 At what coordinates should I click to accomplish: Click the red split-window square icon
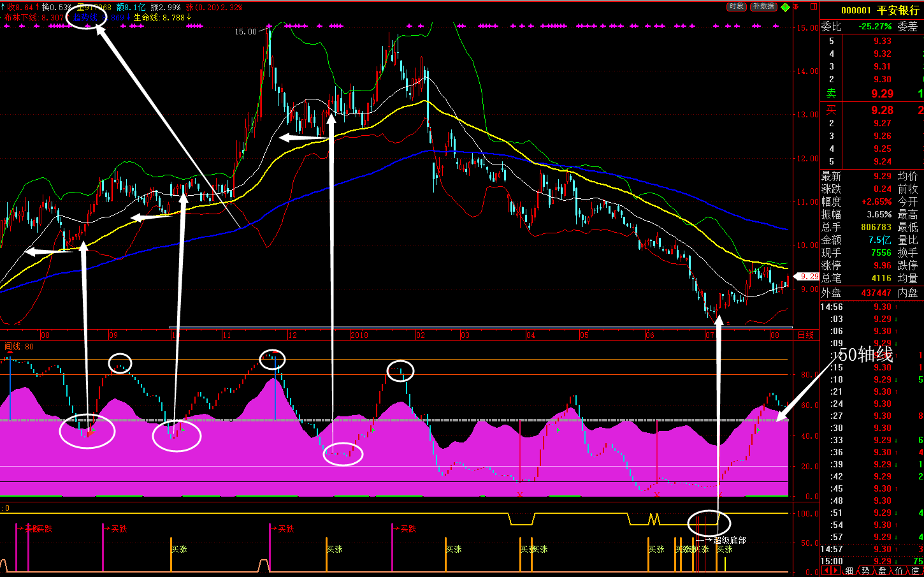pos(814,6)
